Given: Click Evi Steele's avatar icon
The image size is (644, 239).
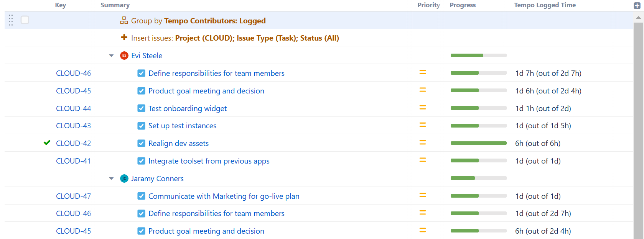Looking at the screenshot, I should tap(124, 56).
